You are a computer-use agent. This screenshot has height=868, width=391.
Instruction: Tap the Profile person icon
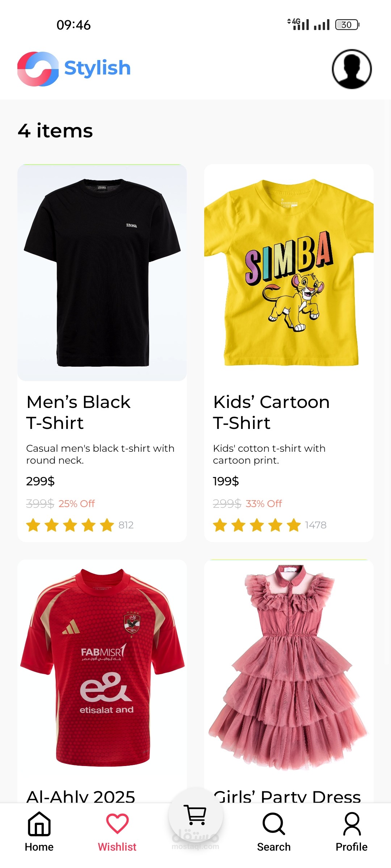(352, 824)
